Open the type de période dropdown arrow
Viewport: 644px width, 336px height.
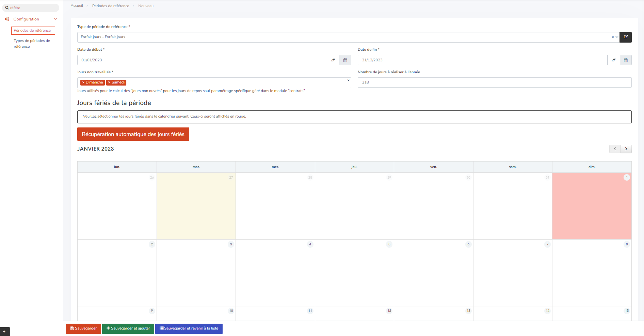click(x=617, y=37)
